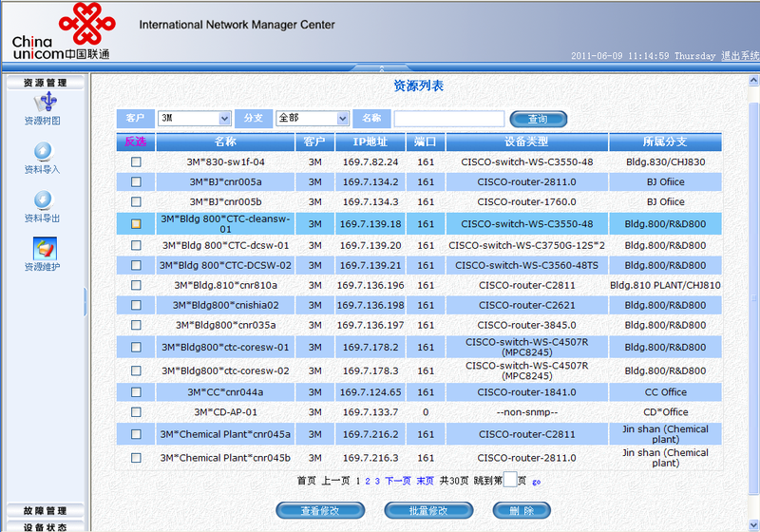Open the 分支 dropdown showing 全部
760x532 pixels.
coord(313,118)
